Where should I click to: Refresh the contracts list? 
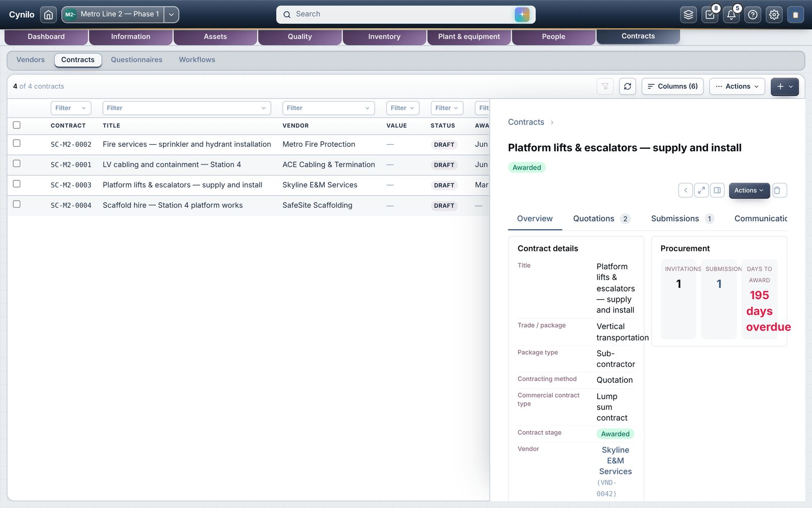627,86
